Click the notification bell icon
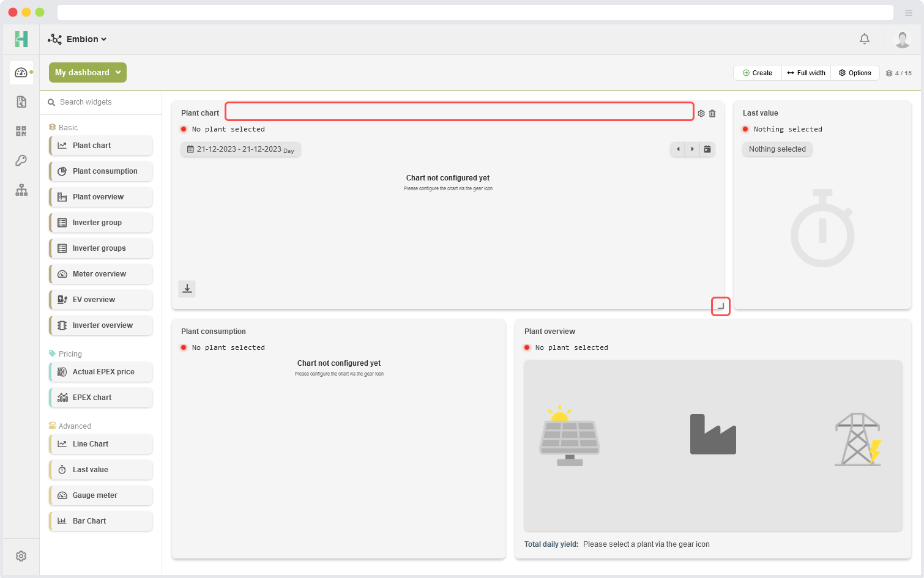Viewport: 924px width, 578px height. [x=864, y=39]
